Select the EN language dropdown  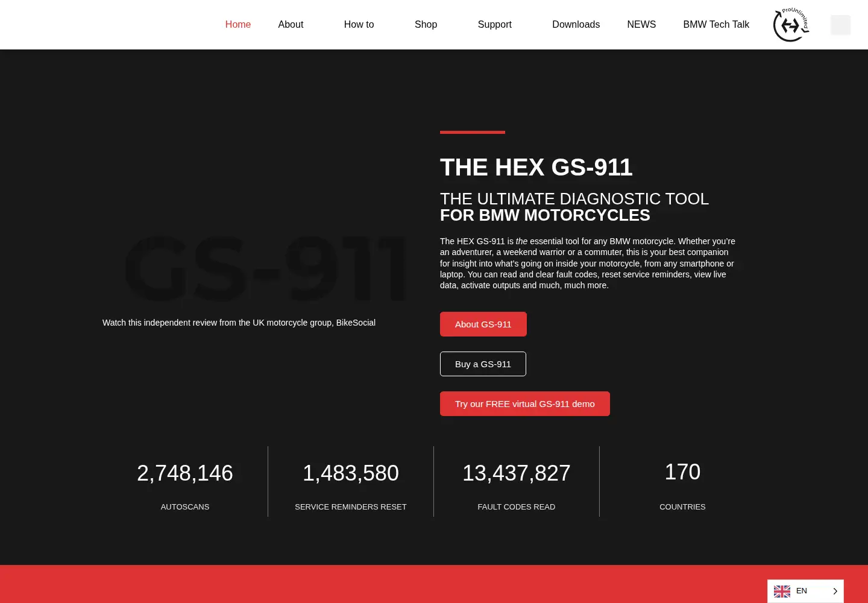(805, 592)
